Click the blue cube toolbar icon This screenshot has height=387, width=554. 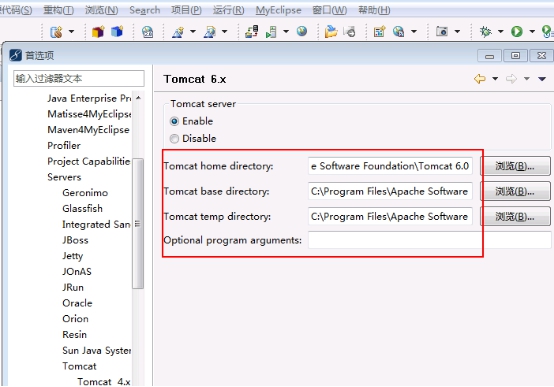tap(117, 31)
